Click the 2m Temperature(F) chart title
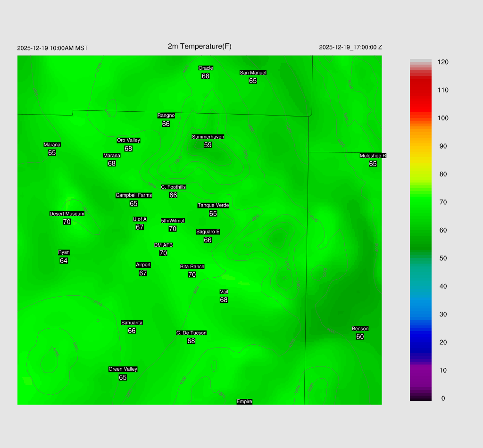Viewport: 483px width, 448px height. (200, 46)
